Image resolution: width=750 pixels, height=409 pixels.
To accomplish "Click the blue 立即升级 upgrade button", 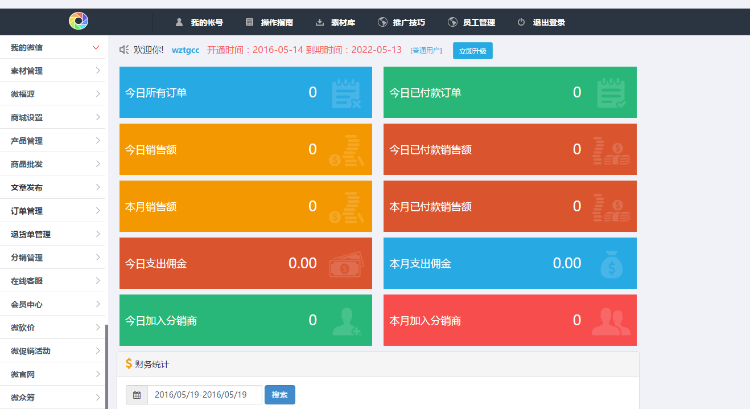I will (x=473, y=51).
